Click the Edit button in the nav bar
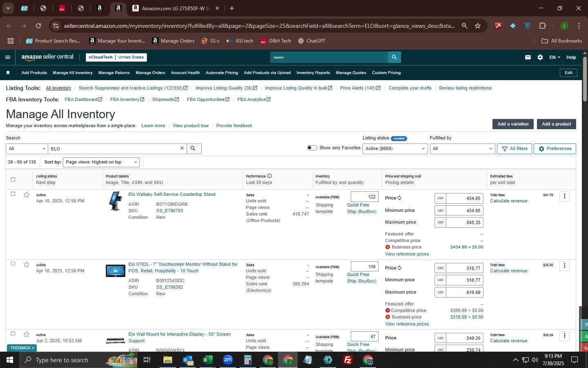The width and height of the screenshot is (588, 368). coord(568,73)
